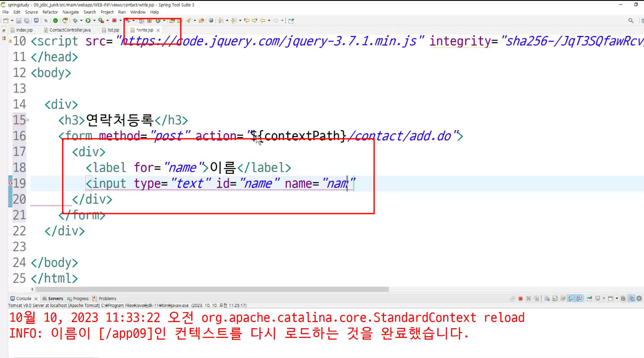Switch to ContactController.java editor tab
Image resolution: width=644 pixels, height=358 pixels.
pyautogui.click(x=68, y=30)
